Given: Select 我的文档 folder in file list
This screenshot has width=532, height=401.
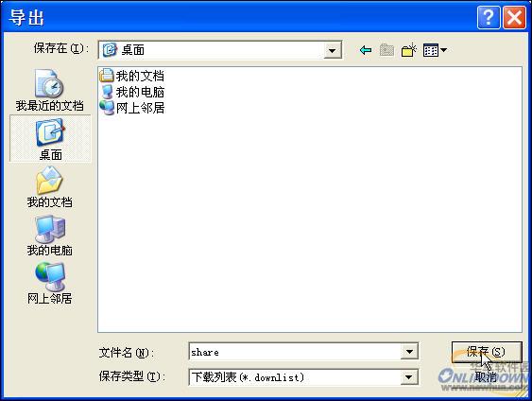Looking at the screenshot, I should 132,76.
